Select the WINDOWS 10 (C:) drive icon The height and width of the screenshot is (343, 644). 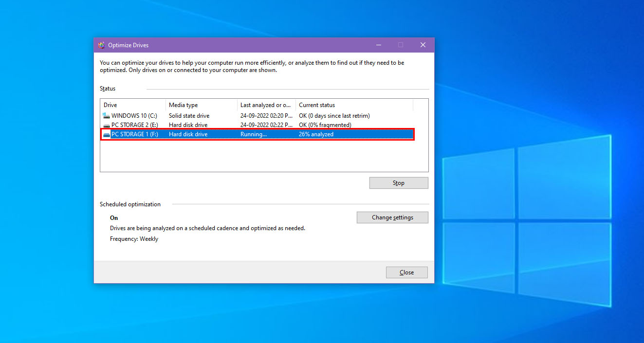coord(105,115)
